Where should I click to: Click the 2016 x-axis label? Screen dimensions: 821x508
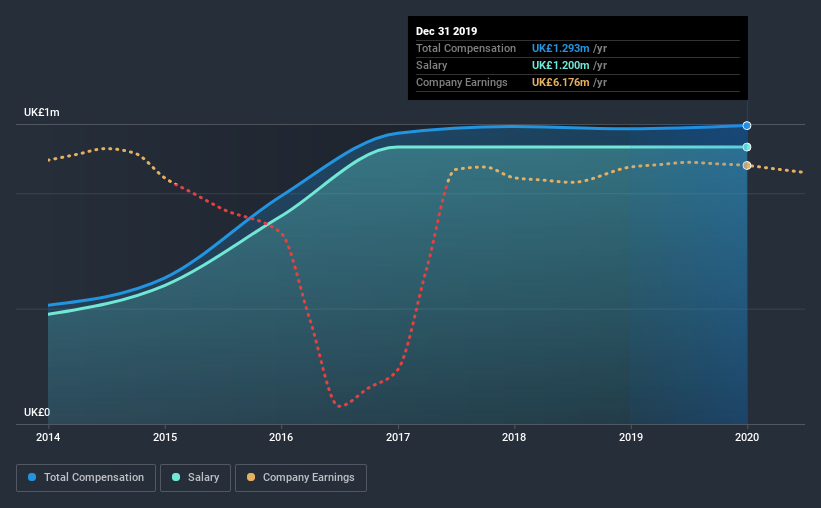281,437
